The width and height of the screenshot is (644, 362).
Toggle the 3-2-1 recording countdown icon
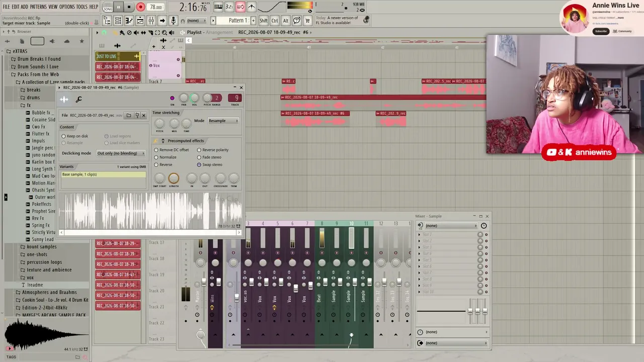click(229, 7)
